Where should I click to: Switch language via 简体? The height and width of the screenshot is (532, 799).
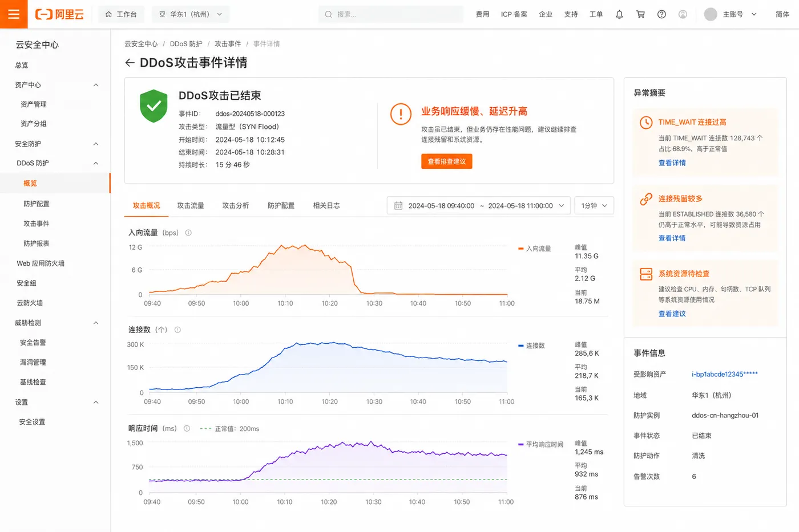coord(782,14)
